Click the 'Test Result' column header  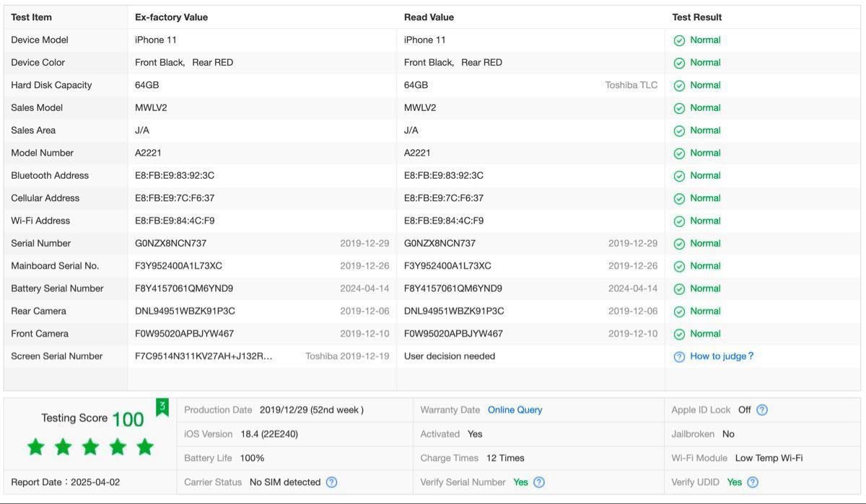pyautogui.click(x=697, y=17)
